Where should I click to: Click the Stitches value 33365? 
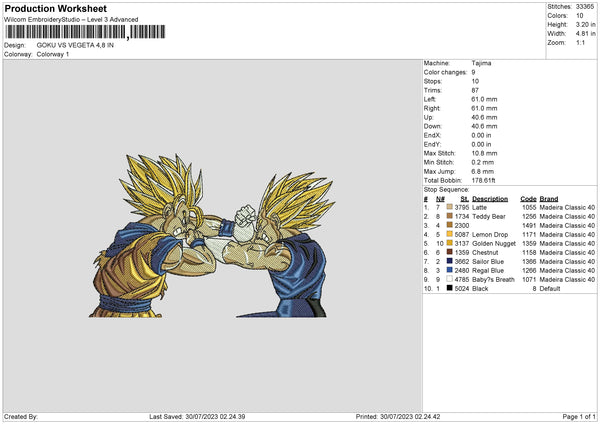pyautogui.click(x=585, y=7)
